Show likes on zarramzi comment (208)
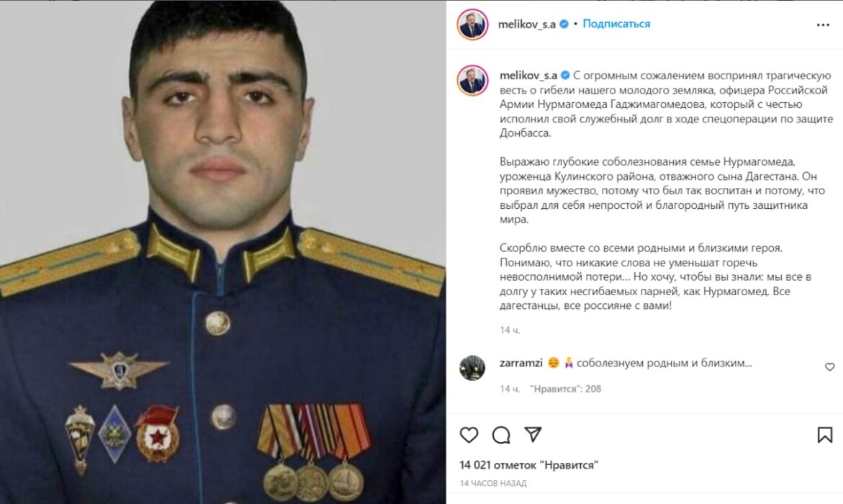This screenshot has width=843, height=504. (565, 389)
